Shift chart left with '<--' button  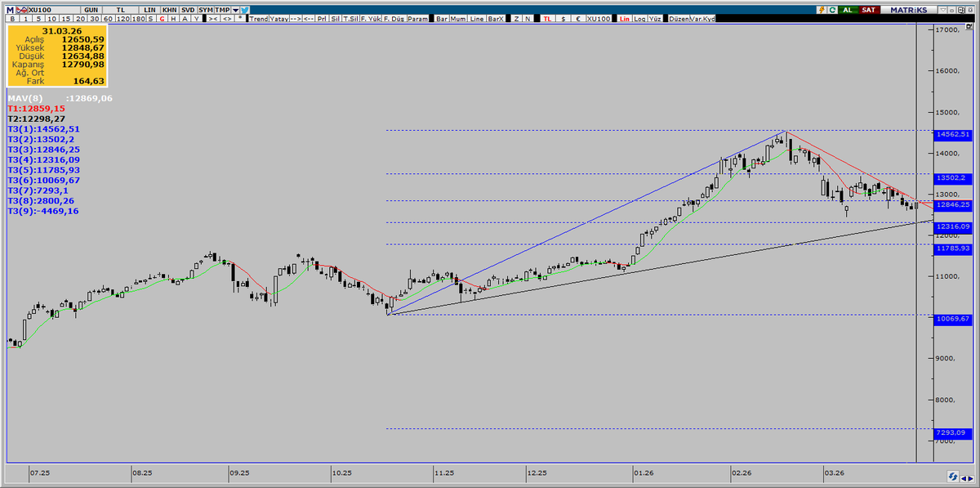point(309,18)
